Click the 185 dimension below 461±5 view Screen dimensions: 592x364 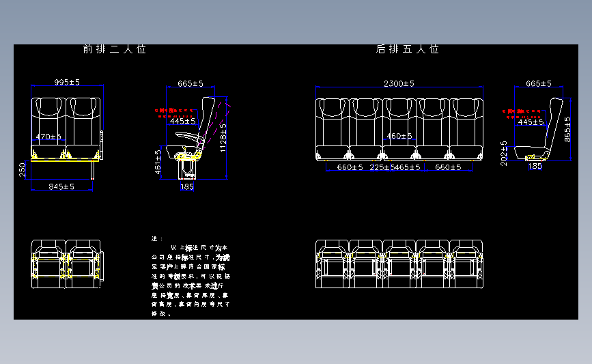[187, 186]
